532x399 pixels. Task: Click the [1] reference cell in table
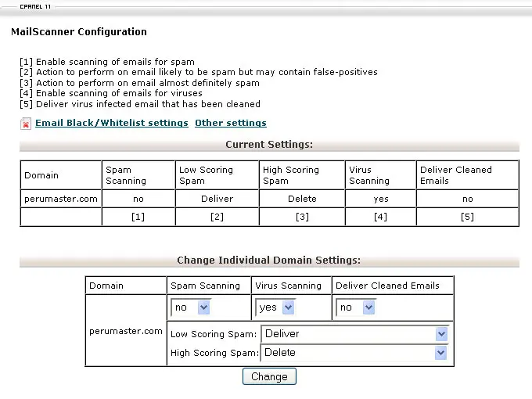tap(138, 217)
